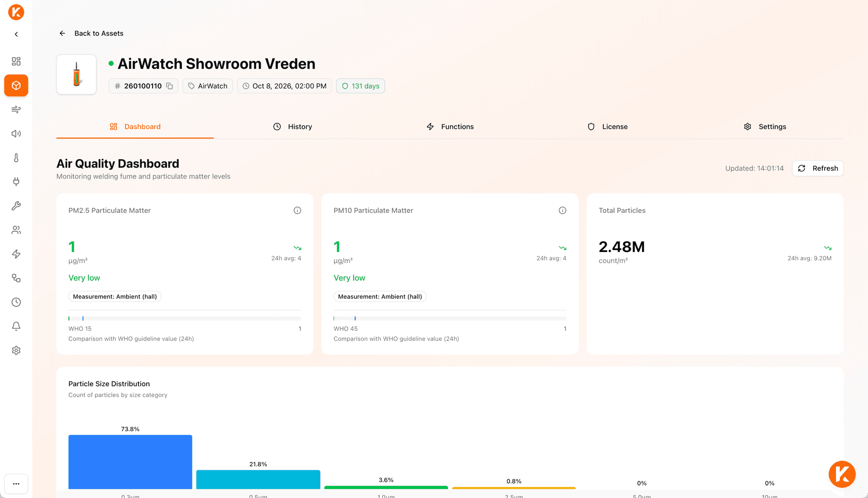Collapse the sidebar with the chevron arrow
Screen dimensions: 868x498
tap(16, 34)
